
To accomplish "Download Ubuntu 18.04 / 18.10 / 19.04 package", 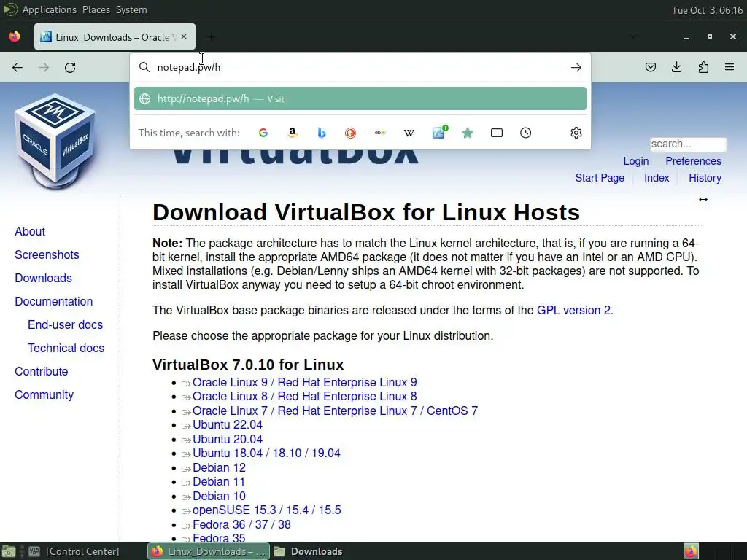I will 266,454.
